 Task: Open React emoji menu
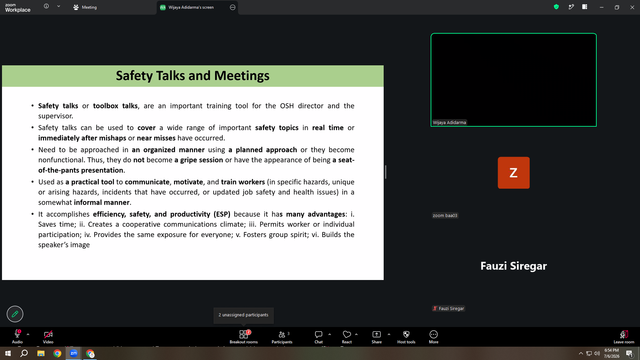coord(347,336)
